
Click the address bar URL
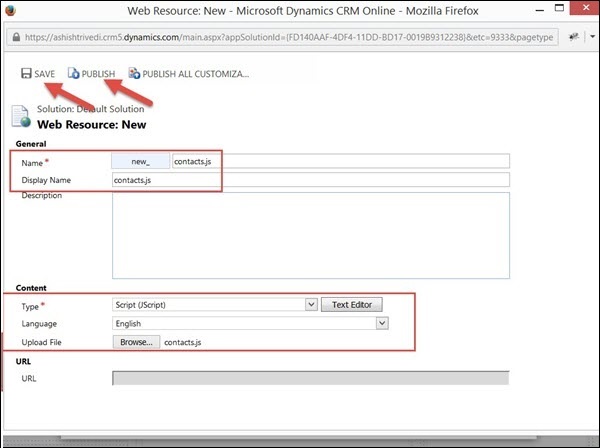click(x=289, y=37)
